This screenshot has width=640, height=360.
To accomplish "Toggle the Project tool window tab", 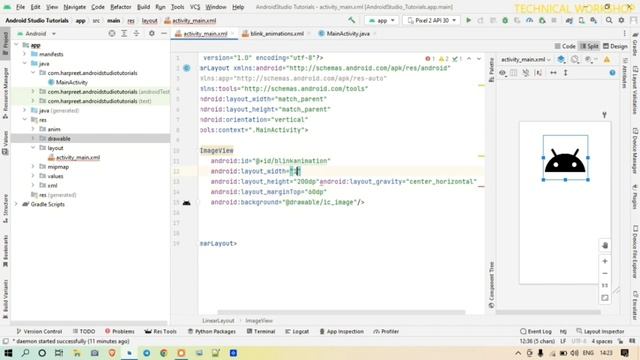I will pyautogui.click(x=5, y=44).
